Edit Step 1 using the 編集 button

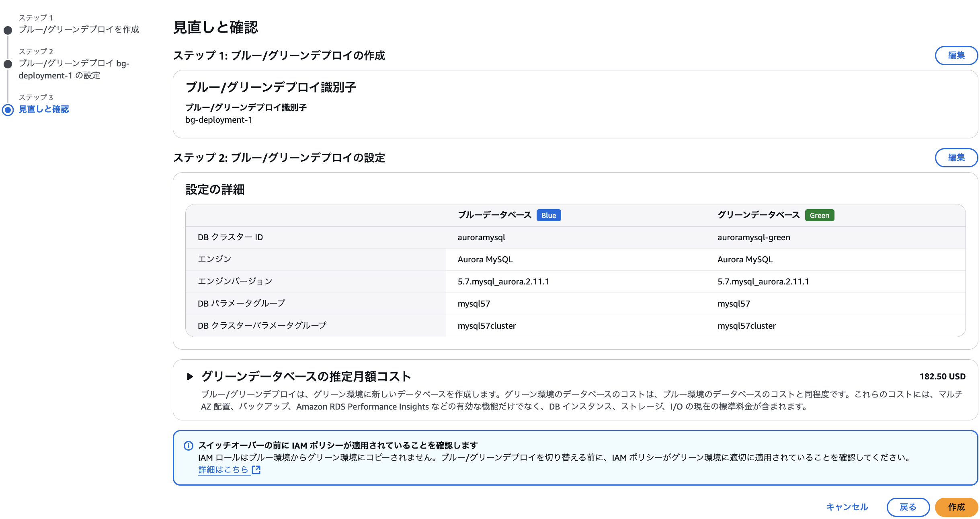[x=956, y=56]
